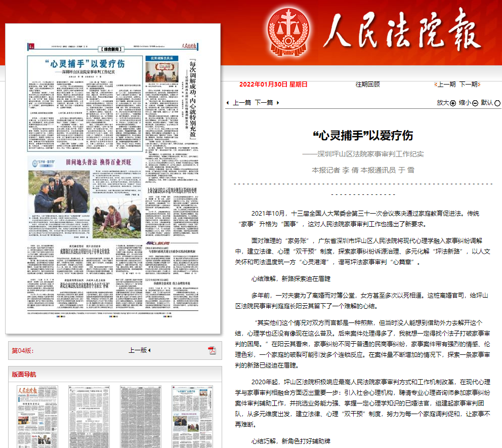
Task: Click the 田间地头普法 换得百业兴旺 article on page
Action: (x=85, y=198)
